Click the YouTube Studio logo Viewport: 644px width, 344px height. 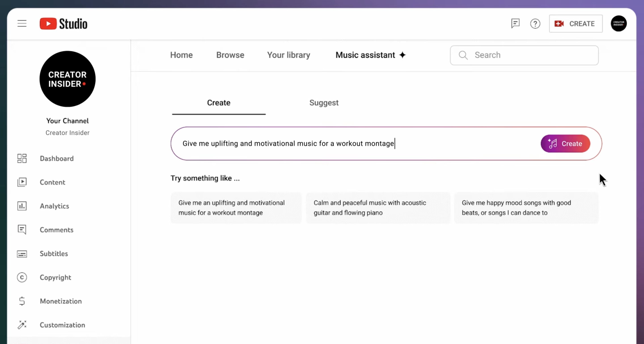(x=64, y=24)
